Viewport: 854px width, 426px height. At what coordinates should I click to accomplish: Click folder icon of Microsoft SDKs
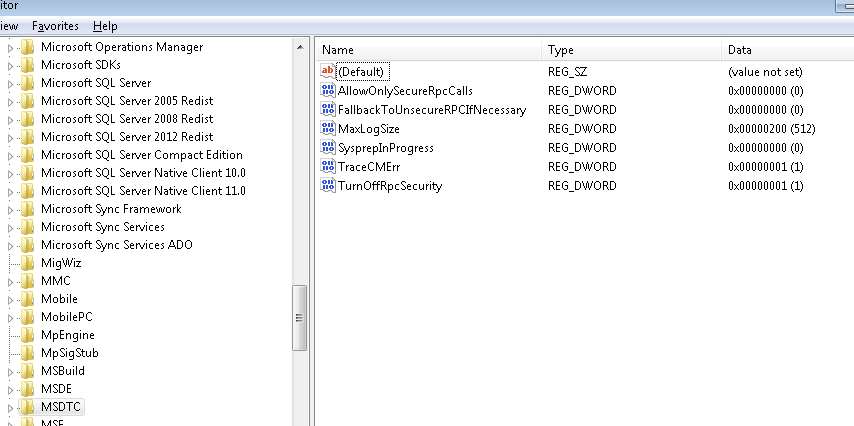(27, 65)
